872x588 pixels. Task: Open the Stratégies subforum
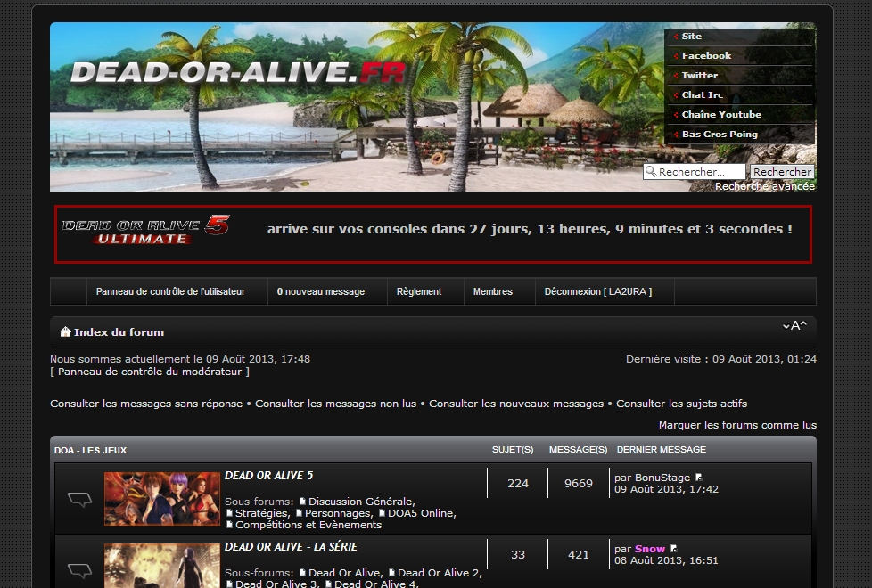[x=262, y=513]
